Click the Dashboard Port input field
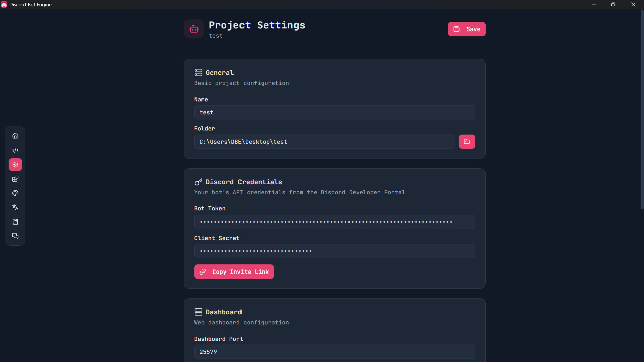Viewport: 644px width, 362px height. pyautogui.click(x=334, y=352)
